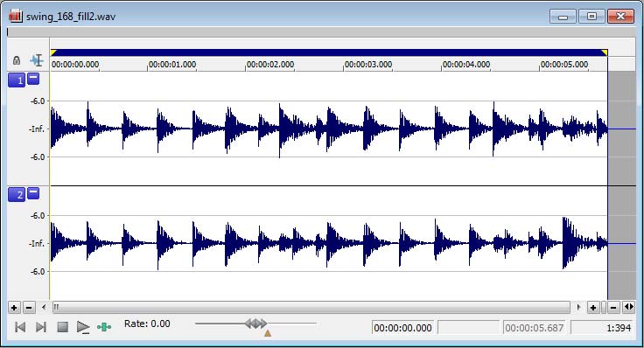Close the swing_168_fill2.wav window

click(x=620, y=17)
